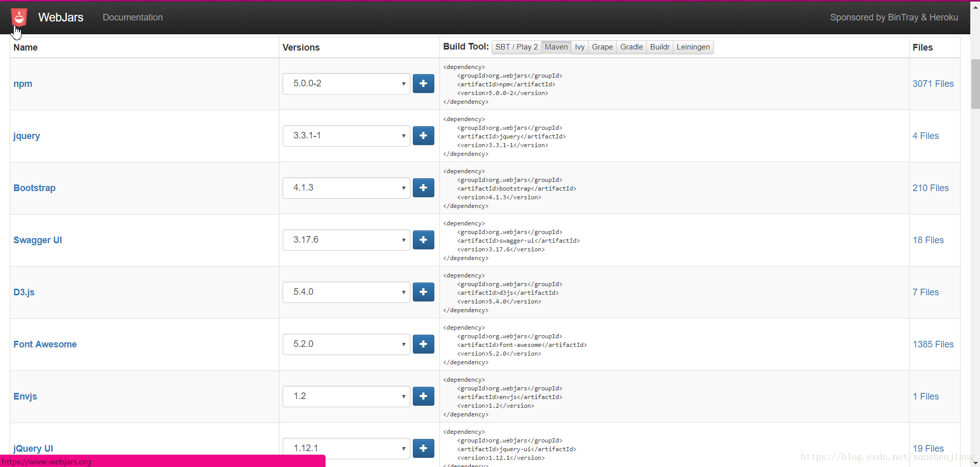Image resolution: width=980 pixels, height=467 pixels.
Task: View the 7 Files list for D3.js
Action: tap(926, 292)
